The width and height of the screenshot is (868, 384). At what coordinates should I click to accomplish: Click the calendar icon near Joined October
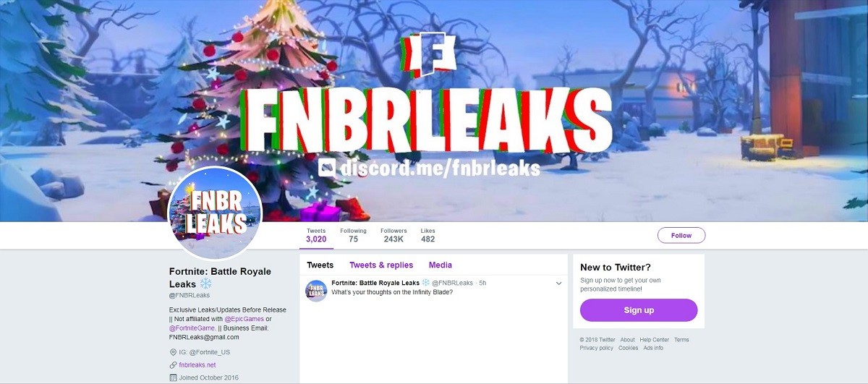[173, 377]
